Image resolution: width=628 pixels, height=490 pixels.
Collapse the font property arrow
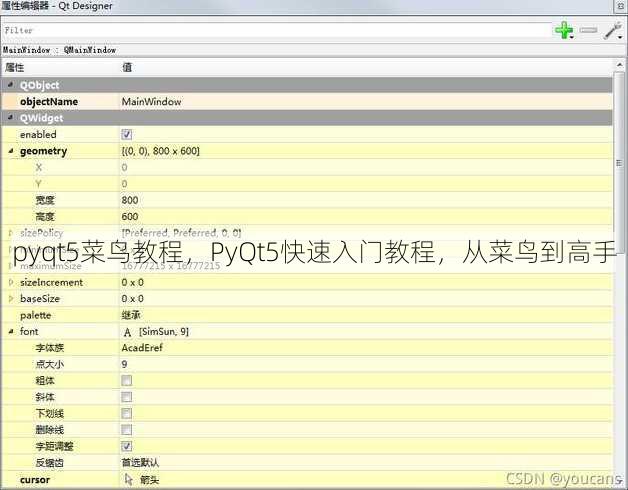click(11, 332)
